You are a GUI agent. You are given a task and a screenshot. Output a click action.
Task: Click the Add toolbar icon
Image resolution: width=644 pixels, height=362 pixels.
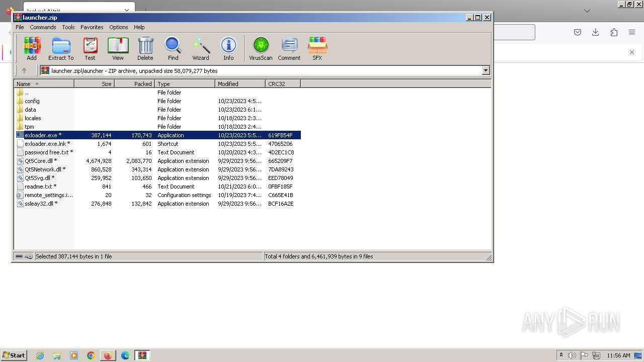[x=32, y=49]
